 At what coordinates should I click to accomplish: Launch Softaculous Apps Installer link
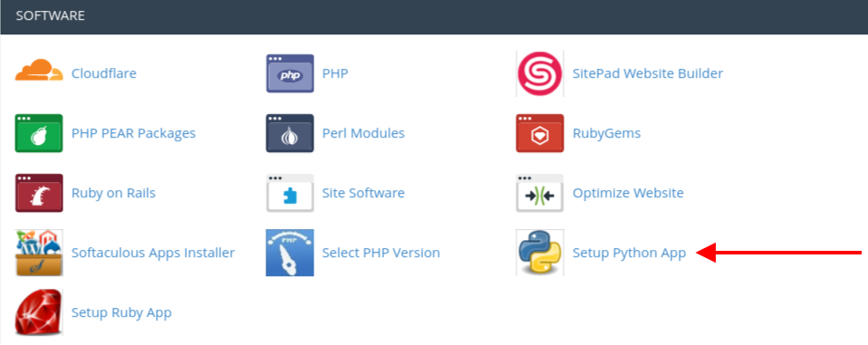[x=153, y=253]
